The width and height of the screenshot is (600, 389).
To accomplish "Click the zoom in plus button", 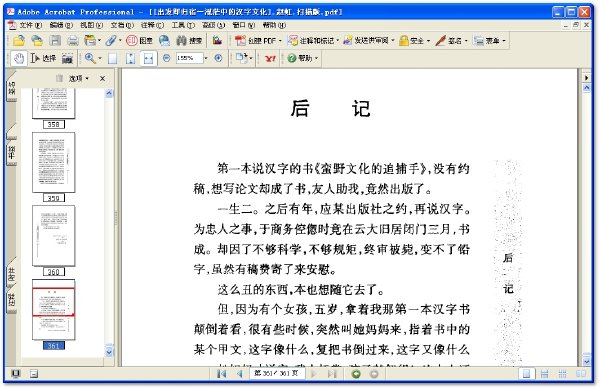I will pos(218,58).
